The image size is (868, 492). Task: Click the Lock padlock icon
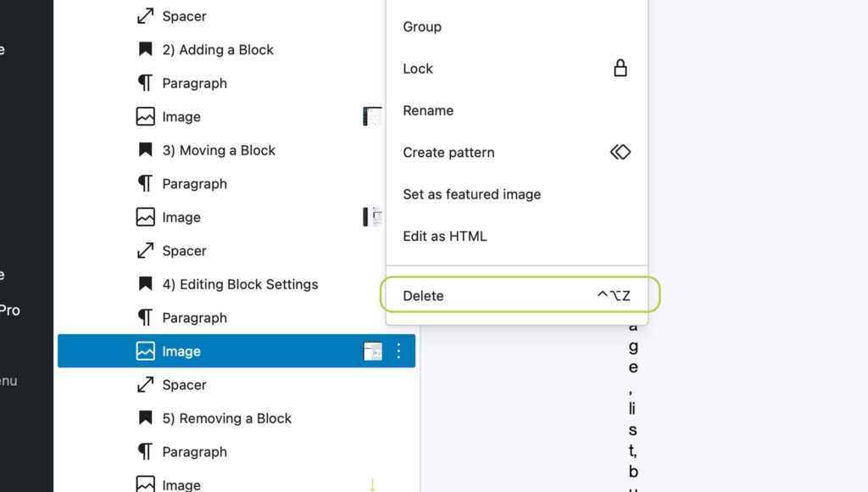[620, 68]
